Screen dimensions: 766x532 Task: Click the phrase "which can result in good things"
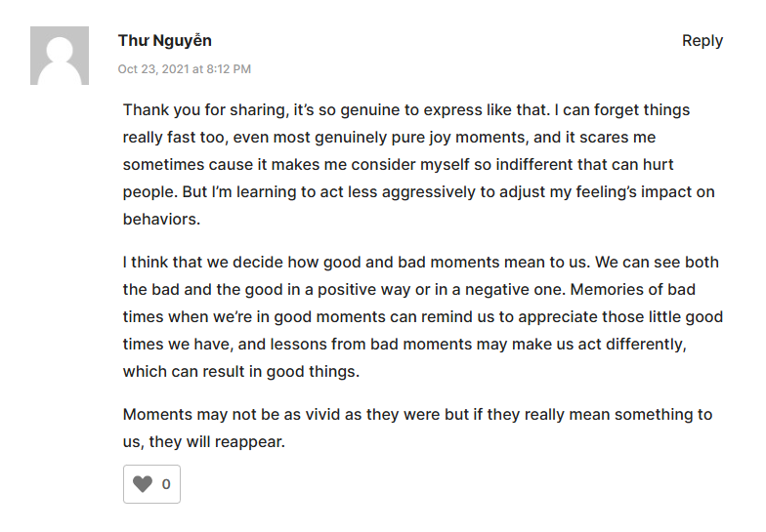coord(240,372)
